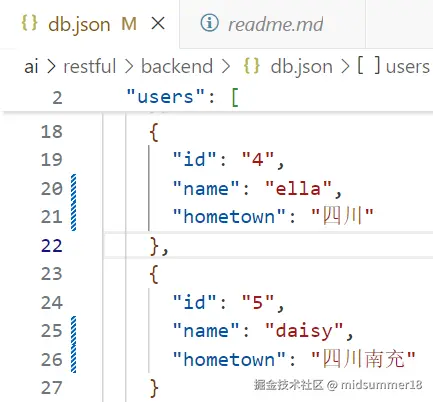The height and width of the screenshot is (402, 433).
Task: Click the value "5" on line 24
Action: click(258, 302)
